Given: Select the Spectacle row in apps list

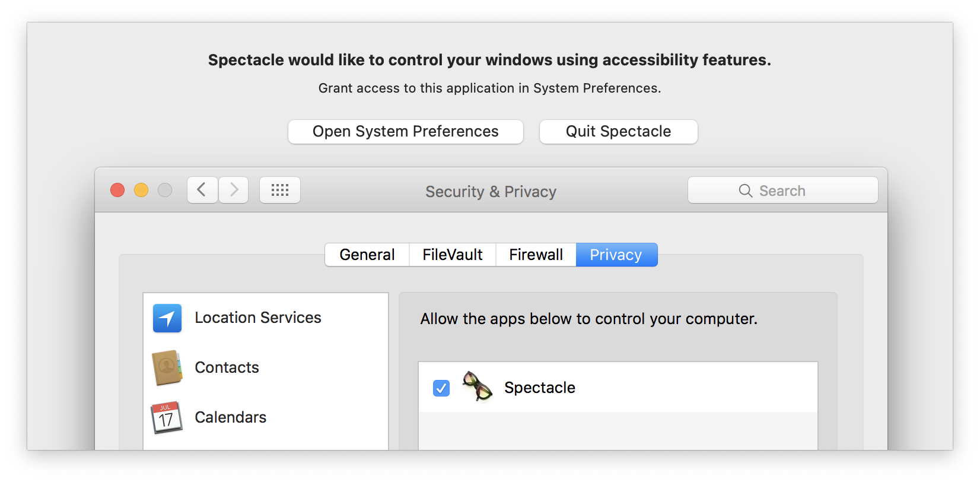Looking at the screenshot, I should pyautogui.click(x=618, y=388).
